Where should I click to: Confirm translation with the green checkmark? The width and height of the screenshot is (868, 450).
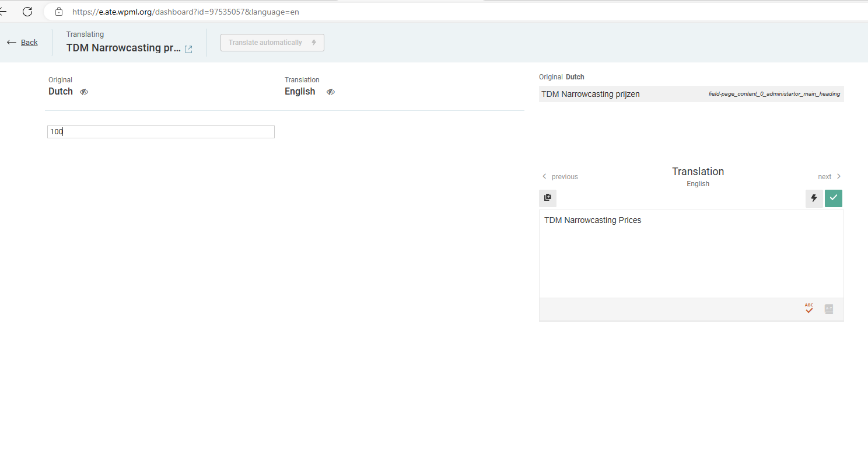pos(834,198)
